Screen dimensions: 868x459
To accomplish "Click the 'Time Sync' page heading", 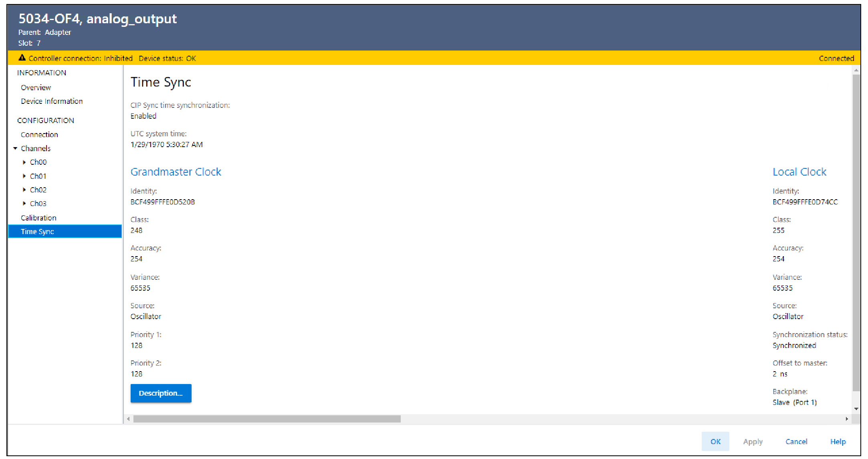I will click(x=161, y=82).
